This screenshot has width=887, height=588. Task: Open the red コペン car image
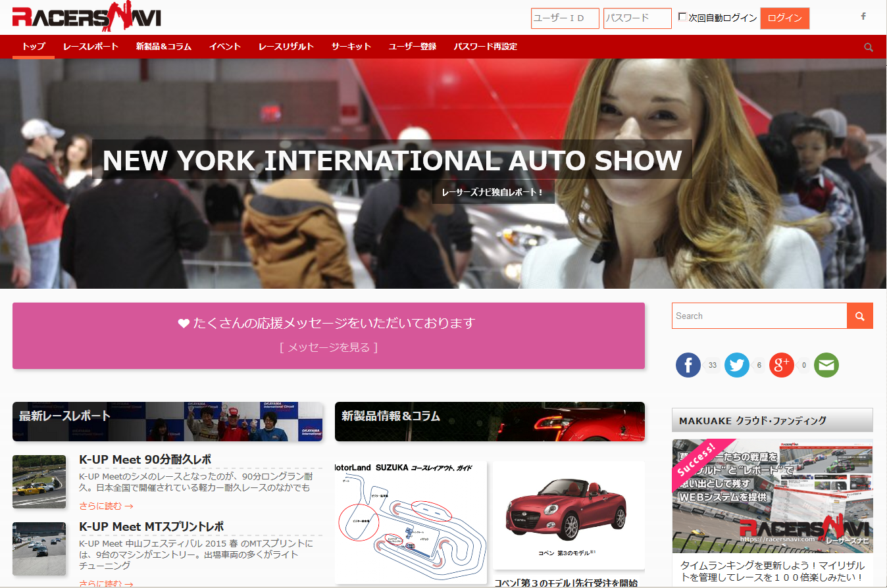[x=569, y=514]
